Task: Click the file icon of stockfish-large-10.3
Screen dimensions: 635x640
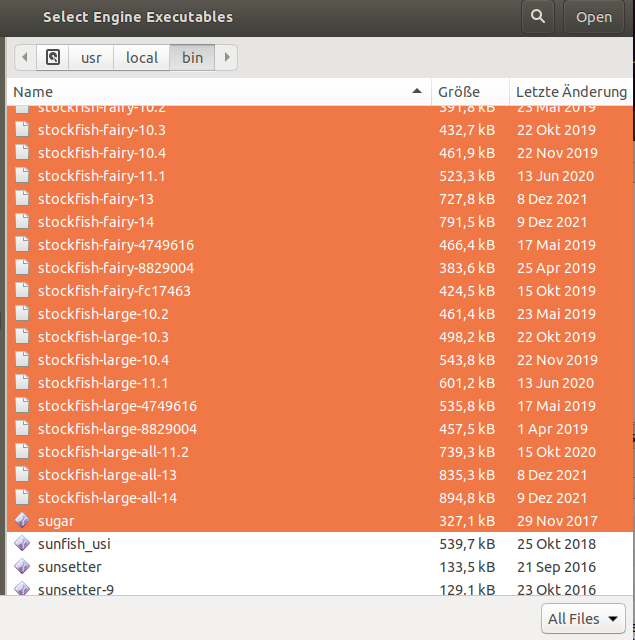Action: pos(22,336)
